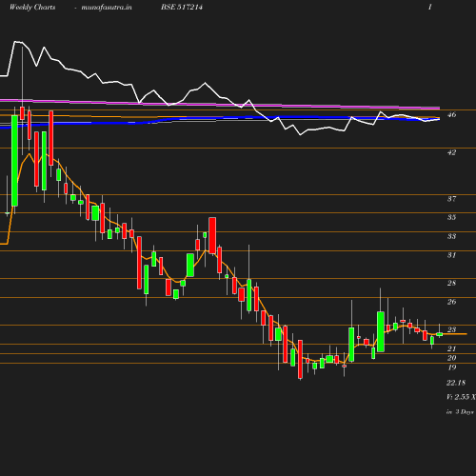
Task: Click the price axis label 42
Action: coord(451,152)
